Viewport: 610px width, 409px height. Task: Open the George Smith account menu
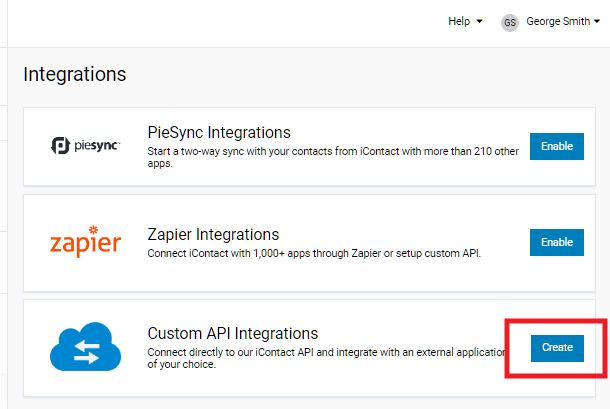(x=563, y=21)
